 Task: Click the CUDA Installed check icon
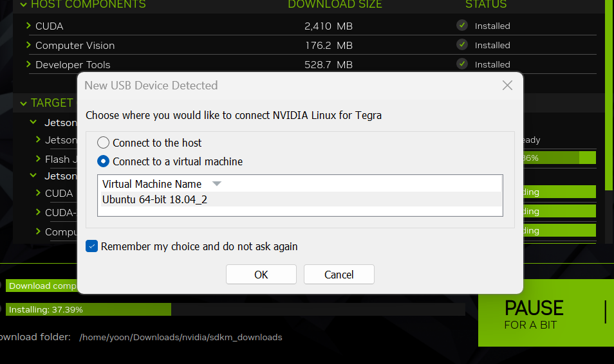tap(462, 25)
